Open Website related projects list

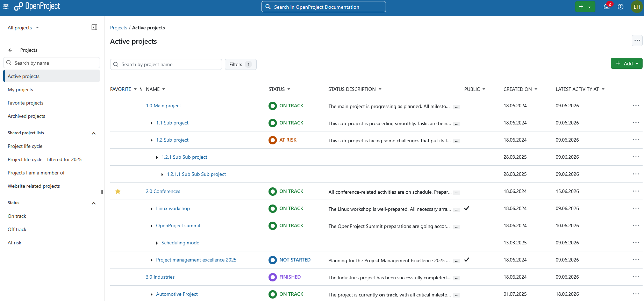pyautogui.click(x=34, y=186)
